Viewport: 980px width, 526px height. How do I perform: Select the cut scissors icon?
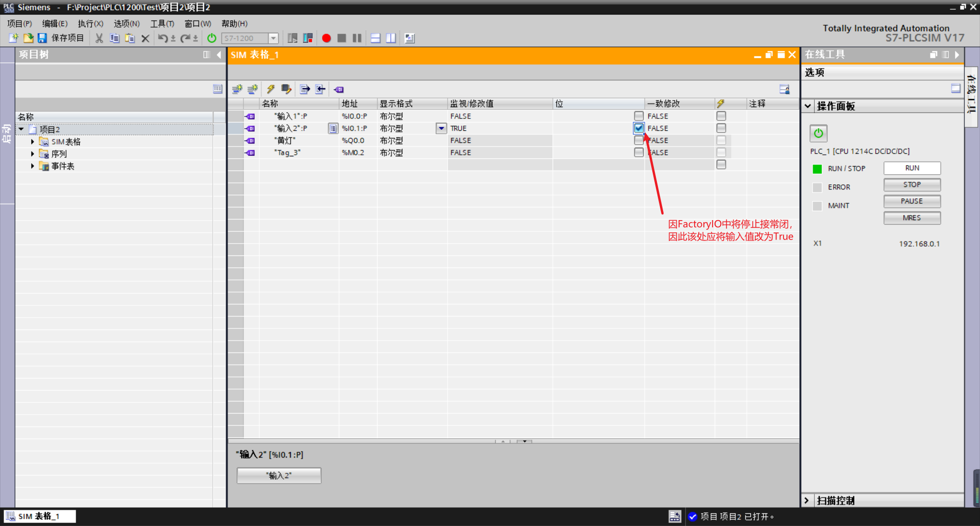99,38
